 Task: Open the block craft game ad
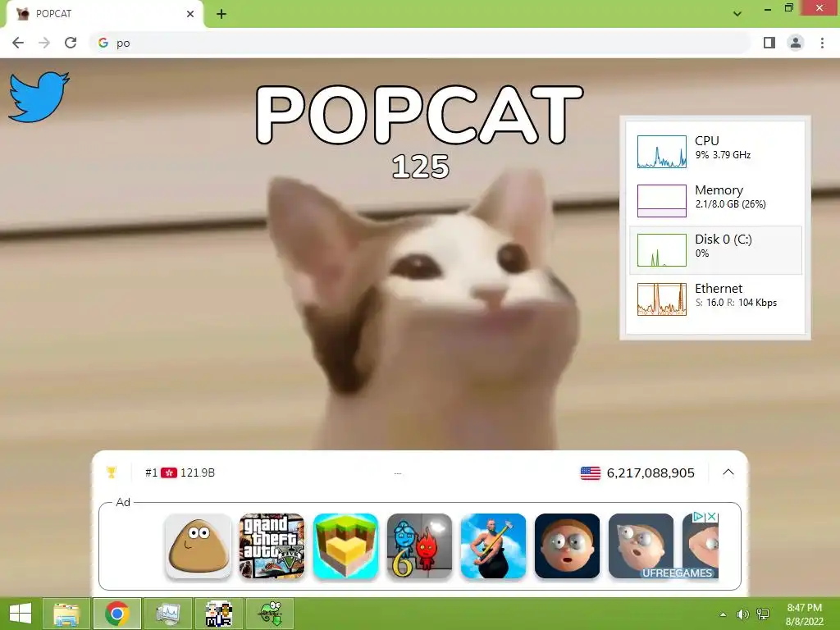tap(345, 546)
